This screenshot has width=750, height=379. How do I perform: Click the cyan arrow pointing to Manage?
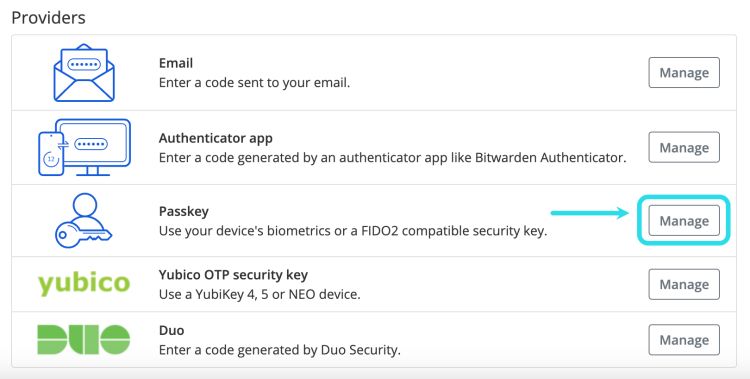pyautogui.click(x=589, y=213)
